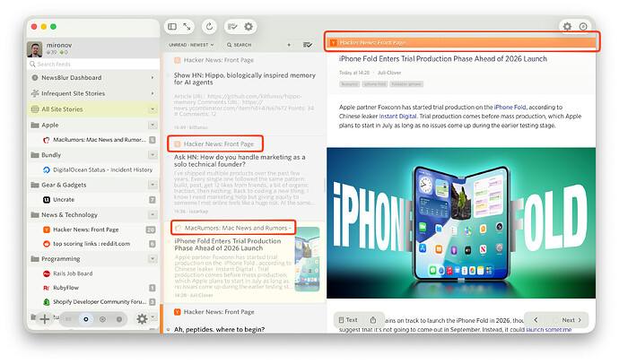Select the saved filter, last circle in selector
Viewport: 619px width, 364px height.
119,319
